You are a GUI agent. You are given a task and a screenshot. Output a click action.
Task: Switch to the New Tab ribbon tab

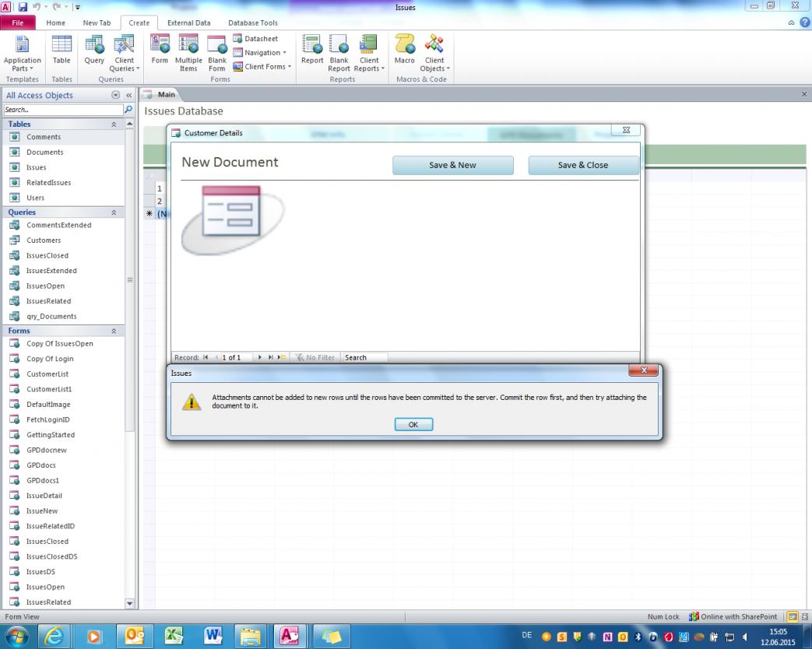[97, 23]
